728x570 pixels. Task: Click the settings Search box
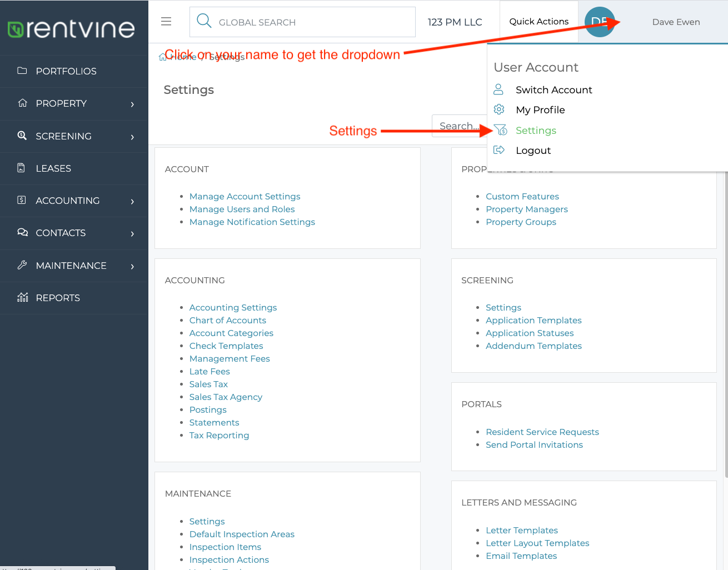tap(460, 126)
